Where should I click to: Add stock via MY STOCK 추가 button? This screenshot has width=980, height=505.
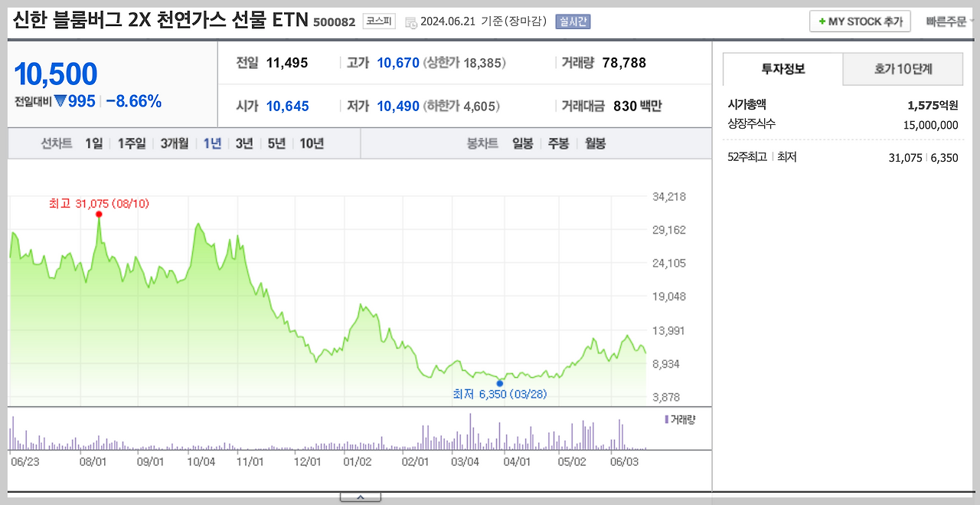(860, 21)
